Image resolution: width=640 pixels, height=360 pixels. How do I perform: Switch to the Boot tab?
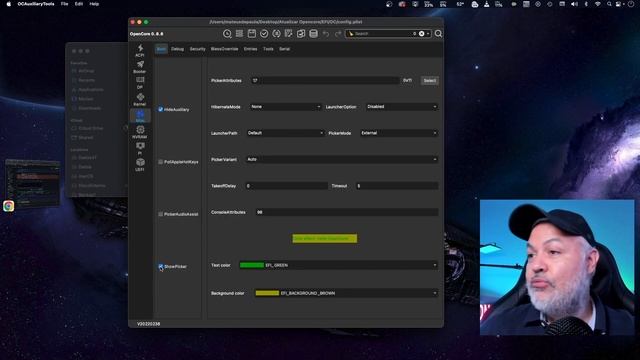pyautogui.click(x=161, y=49)
